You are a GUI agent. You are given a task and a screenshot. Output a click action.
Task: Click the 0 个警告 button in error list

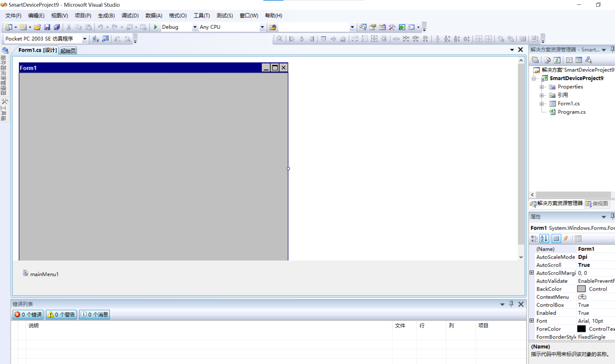pos(61,314)
